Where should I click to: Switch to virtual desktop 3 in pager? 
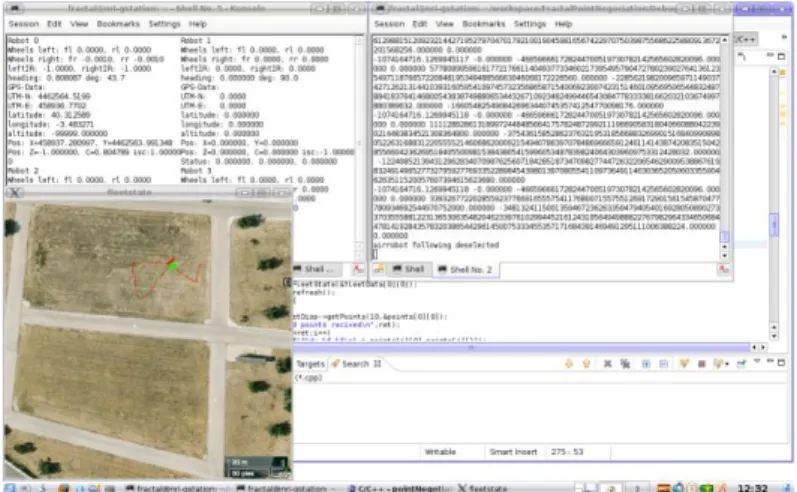638,488
